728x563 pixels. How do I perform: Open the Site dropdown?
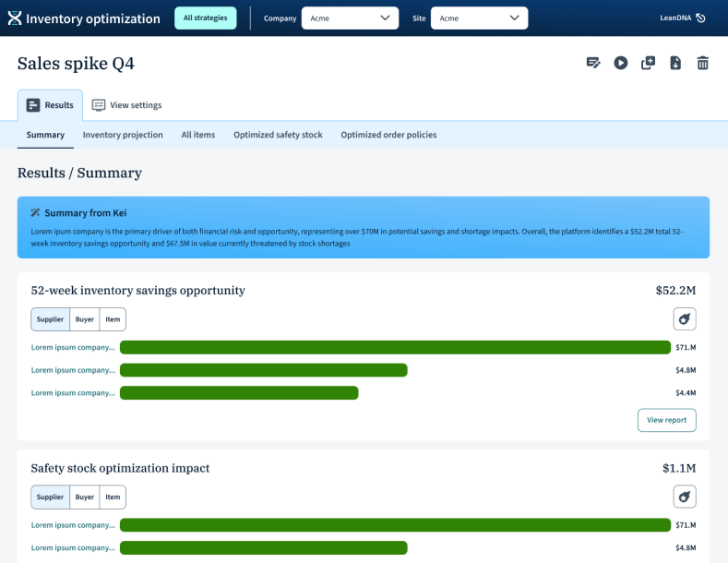(479, 18)
